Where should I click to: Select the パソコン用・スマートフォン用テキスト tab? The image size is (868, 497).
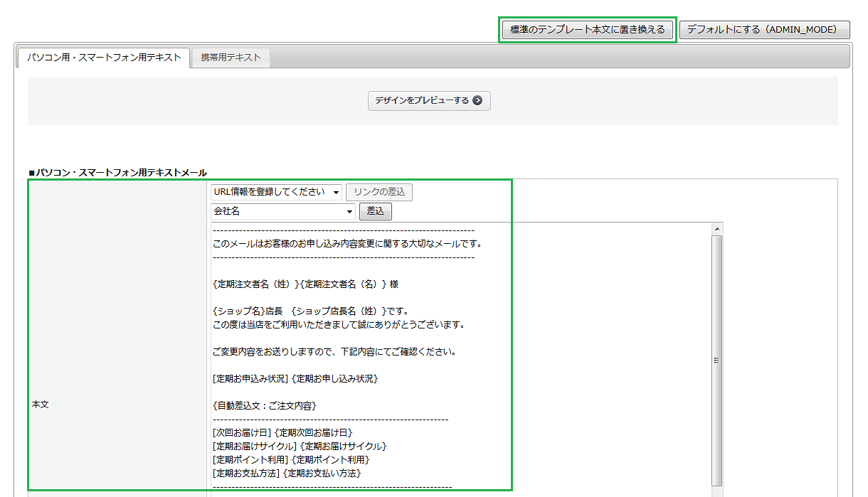(104, 58)
